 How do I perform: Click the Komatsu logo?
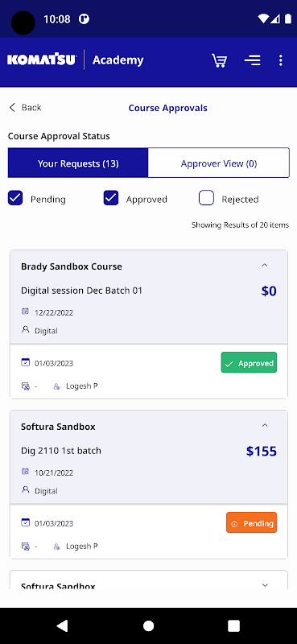tap(42, 60)
